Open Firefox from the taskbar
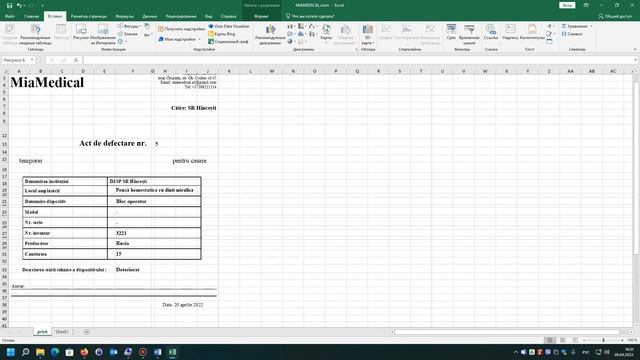 (x=84, y=352)
